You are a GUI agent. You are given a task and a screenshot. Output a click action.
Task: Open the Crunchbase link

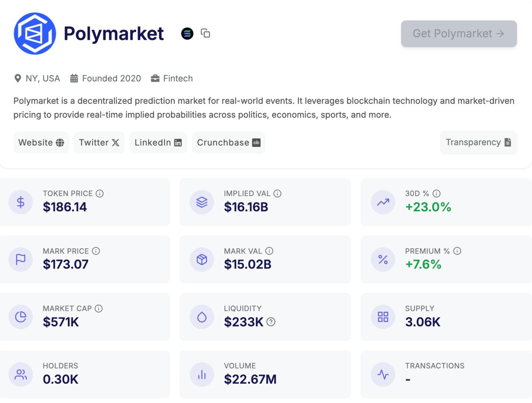coord(228,143)
